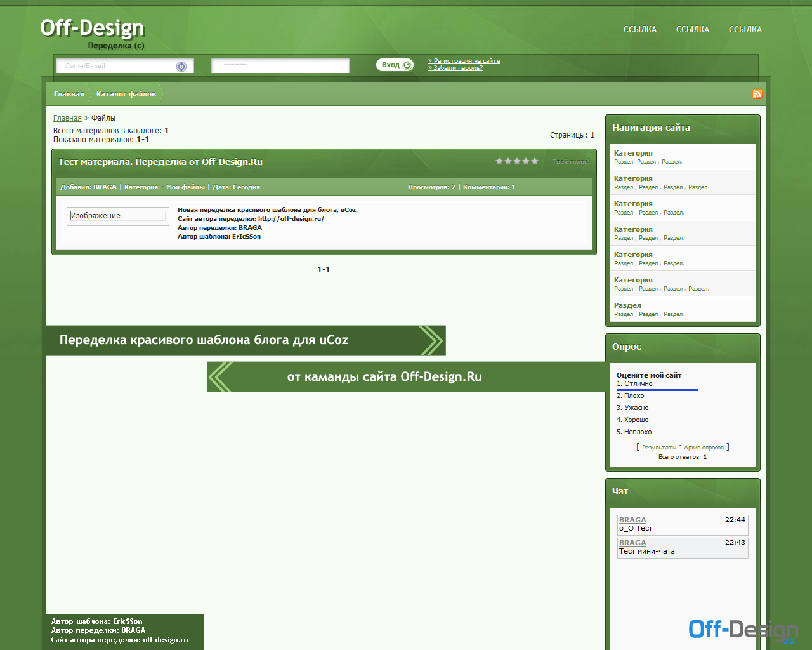
Task: Click the Изображение placeholder thumbnail
Action: pos(117,216)
